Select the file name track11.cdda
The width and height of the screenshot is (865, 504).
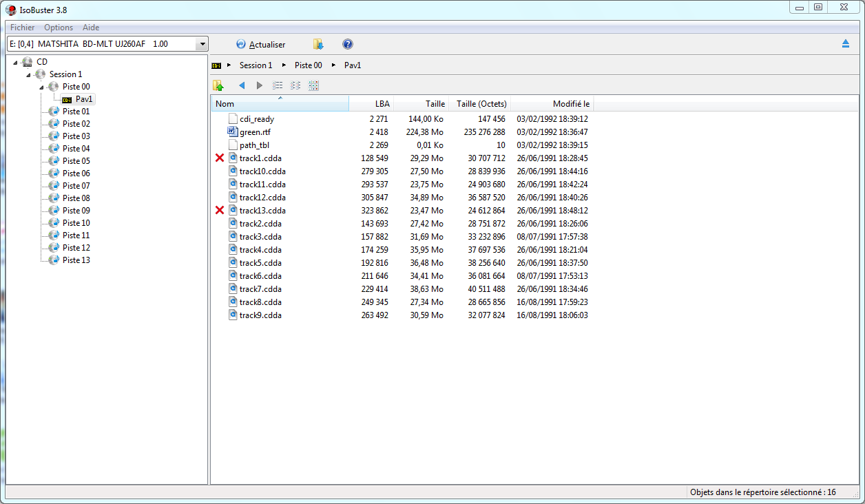(262, 185)
